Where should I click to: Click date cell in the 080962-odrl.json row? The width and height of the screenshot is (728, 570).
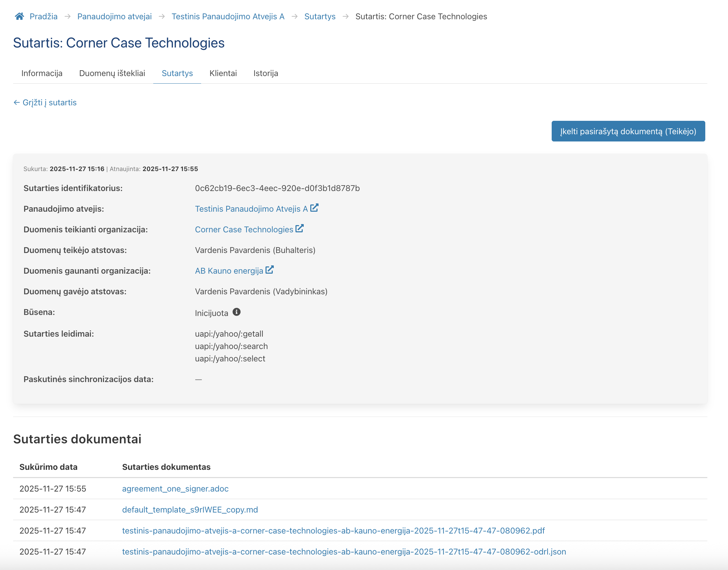coord(53,552)
